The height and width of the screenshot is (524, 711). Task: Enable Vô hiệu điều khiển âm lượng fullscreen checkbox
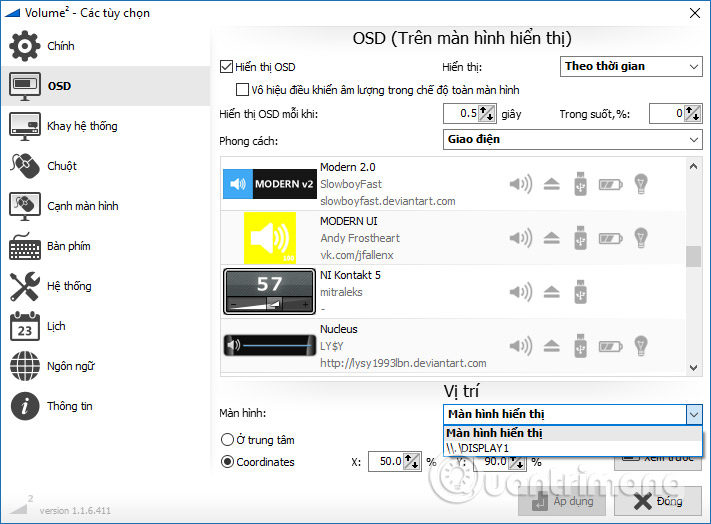coord(242,89)
